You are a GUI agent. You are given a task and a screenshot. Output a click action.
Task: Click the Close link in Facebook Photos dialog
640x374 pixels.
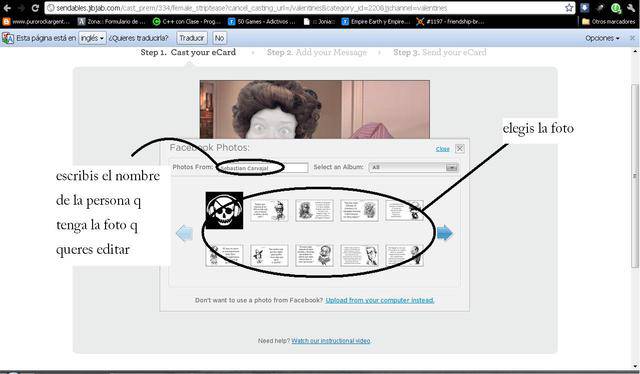click(x=442, y=149)
